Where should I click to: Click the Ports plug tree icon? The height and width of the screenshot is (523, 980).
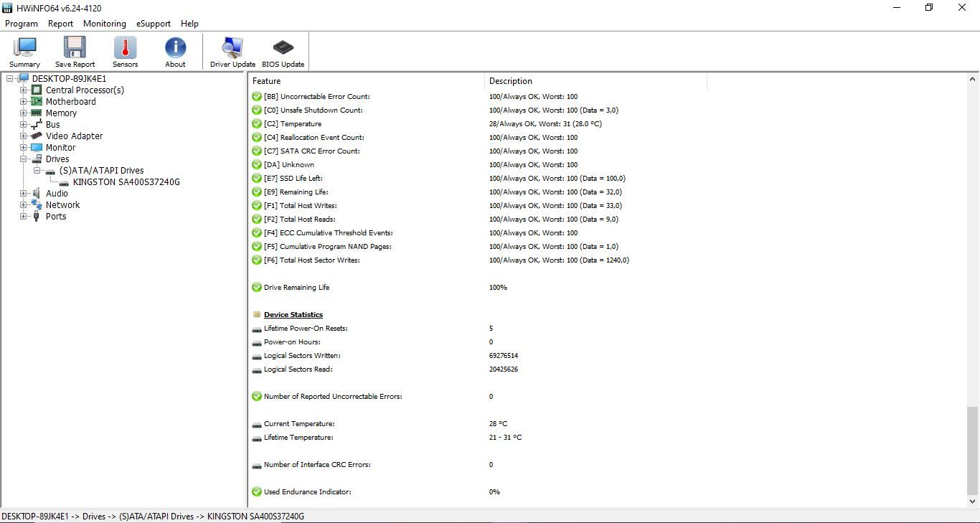click(37, 216)
